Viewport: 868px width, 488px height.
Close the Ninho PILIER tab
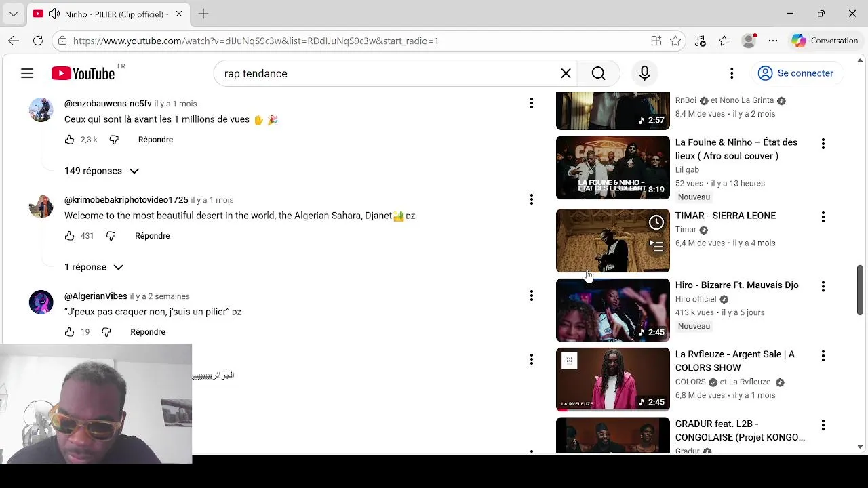coord(179,14)
